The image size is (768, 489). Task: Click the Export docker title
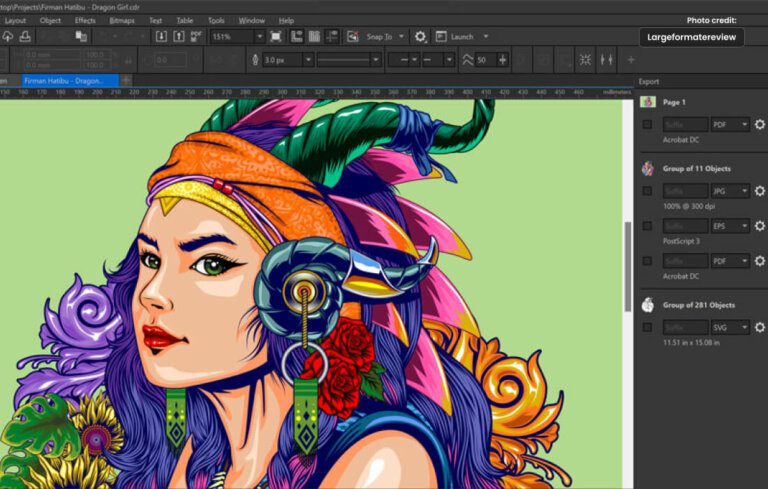pos(648,82)
